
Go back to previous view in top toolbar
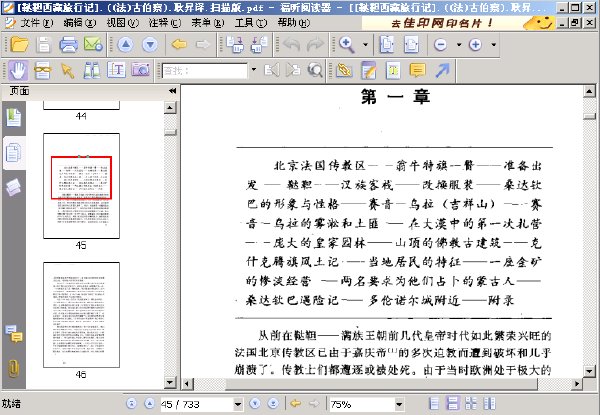(179, 45)
